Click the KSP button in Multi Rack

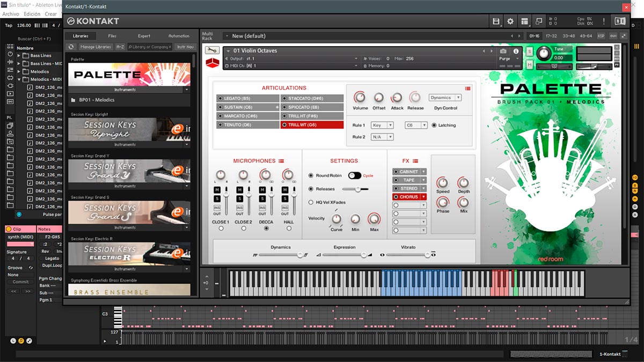(601, 36)
